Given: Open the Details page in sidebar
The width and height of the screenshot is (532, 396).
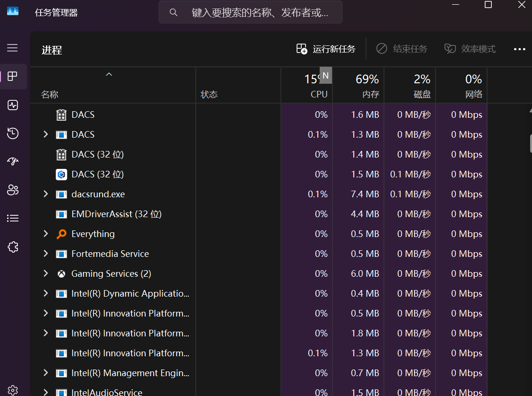Looking at the screenshot, I should (13, 218).
